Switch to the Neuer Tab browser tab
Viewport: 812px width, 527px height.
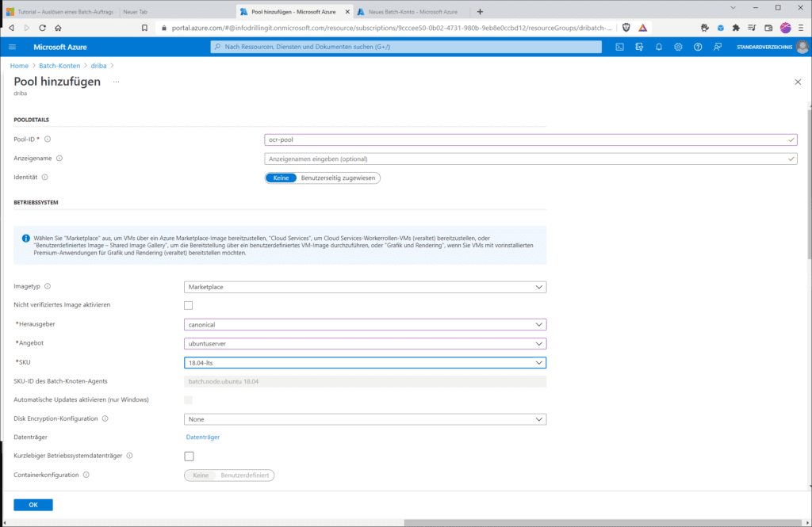point(176,11)
